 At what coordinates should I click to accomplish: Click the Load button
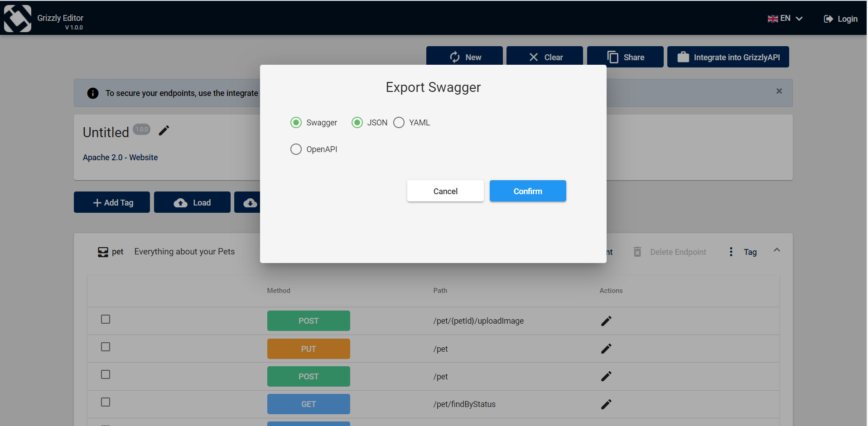point(192,202)
